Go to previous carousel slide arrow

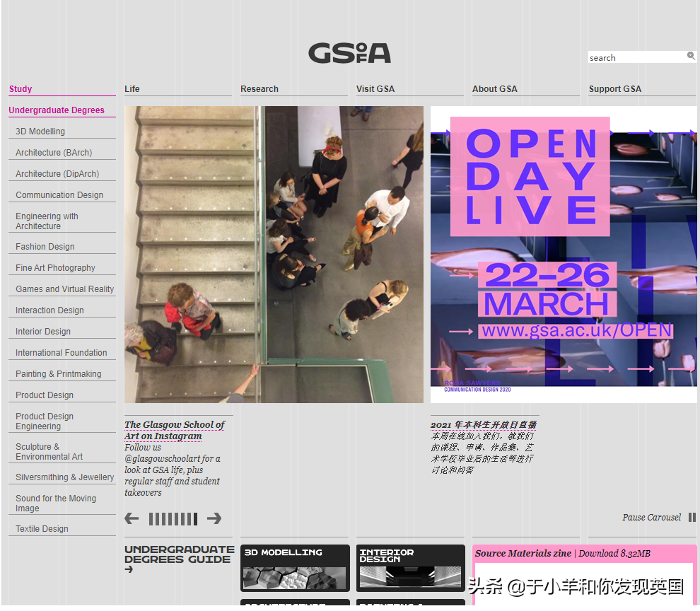[132, 518]
